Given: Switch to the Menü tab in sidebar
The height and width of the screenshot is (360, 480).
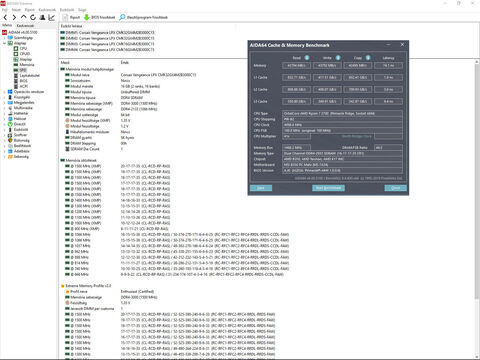Looking at the screenshot, I should tap(7, 25).
